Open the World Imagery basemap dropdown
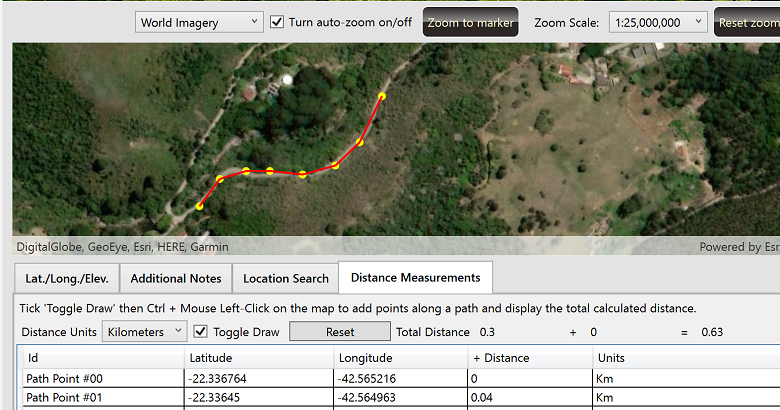Screen dimensions: 780x410 click(199, 22)
